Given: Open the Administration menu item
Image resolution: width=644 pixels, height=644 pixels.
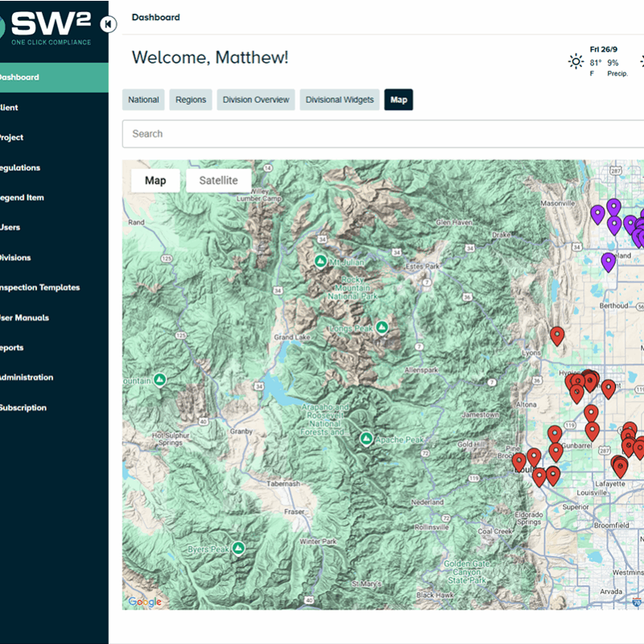Looking at the screenshot, I should pos(27,377).
